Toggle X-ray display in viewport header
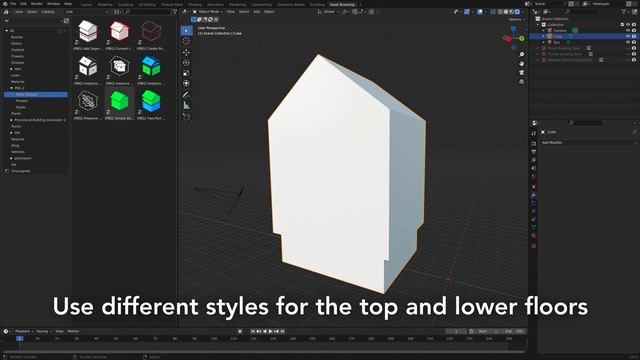 coord(493,12)
